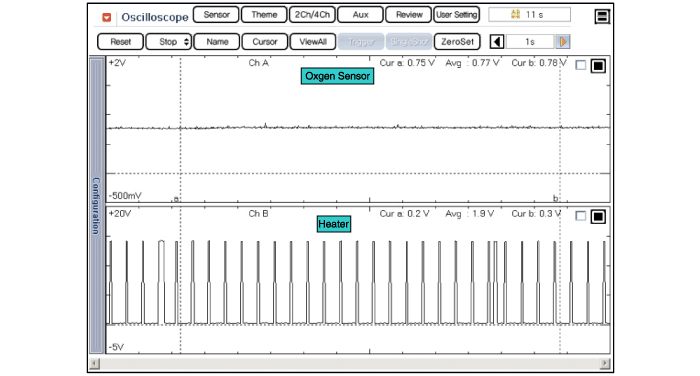Click the Cursor button

[x=265, y=42]
